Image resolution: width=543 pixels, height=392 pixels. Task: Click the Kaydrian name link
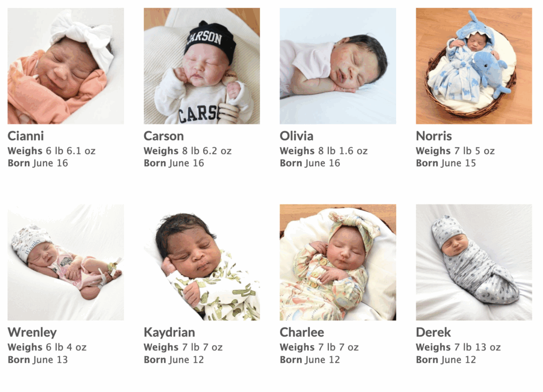click(x=169, y=333)
